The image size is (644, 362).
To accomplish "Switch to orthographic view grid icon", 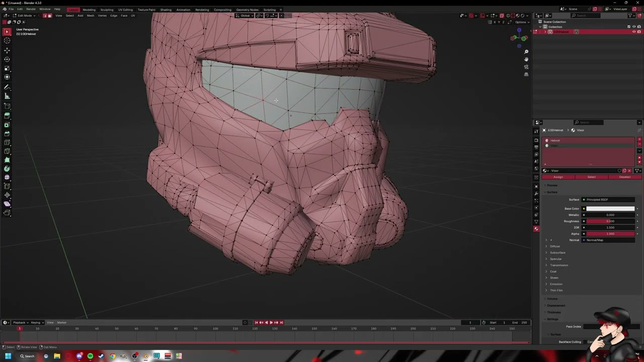I will [x=526, y=74].
